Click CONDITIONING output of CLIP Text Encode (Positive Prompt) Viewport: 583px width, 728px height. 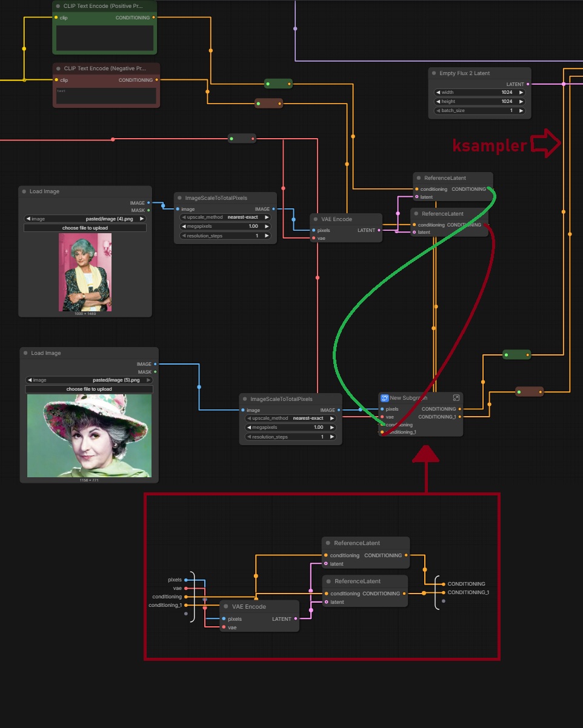153,18
